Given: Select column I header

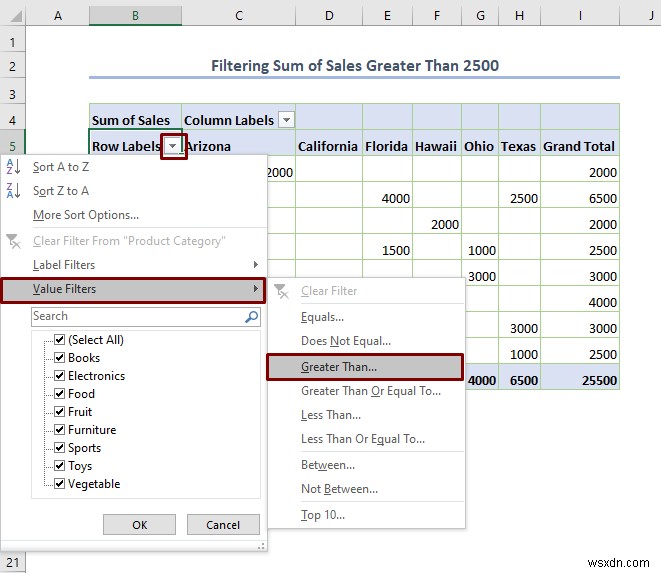Looking at the screenshot, I should coord(580,16).
